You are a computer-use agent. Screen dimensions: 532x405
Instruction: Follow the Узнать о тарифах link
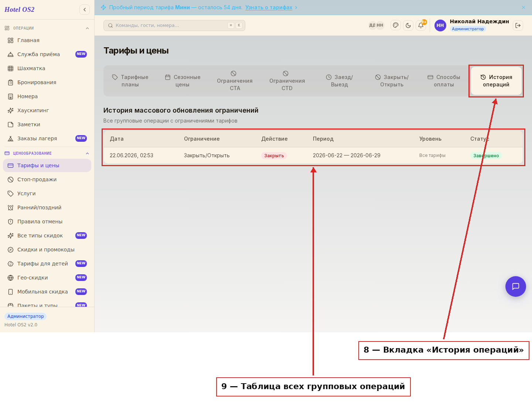click(x=269, y=7)
